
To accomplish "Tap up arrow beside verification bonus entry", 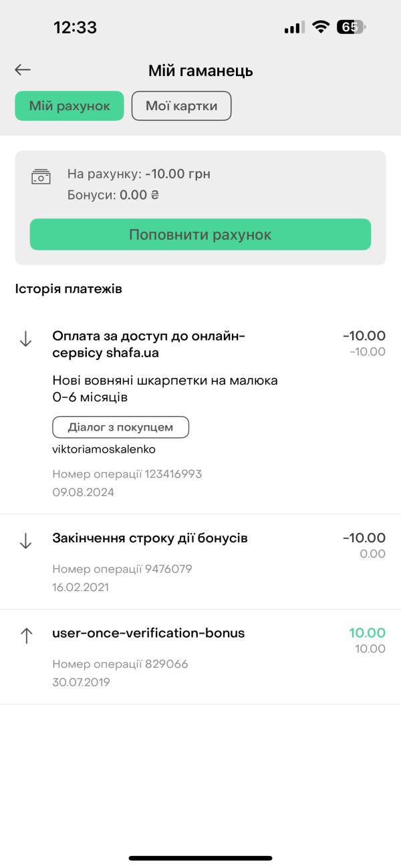I will pos(25,636).
